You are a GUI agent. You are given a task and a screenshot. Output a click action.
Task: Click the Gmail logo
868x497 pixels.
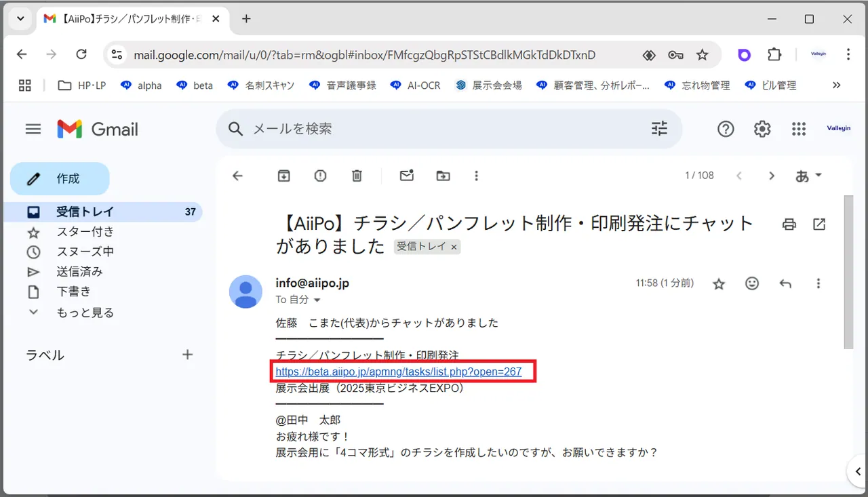pyautogui.click(x=98, y=129)
